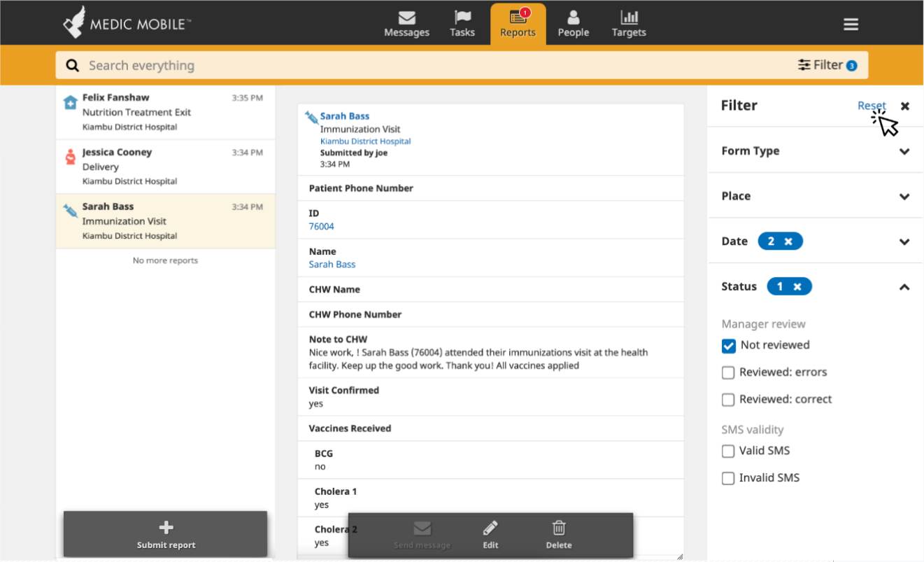Viewport: 924px width, 562px height.
Task: Click the Messages envelope icon
Action: [x=407, y=17]
